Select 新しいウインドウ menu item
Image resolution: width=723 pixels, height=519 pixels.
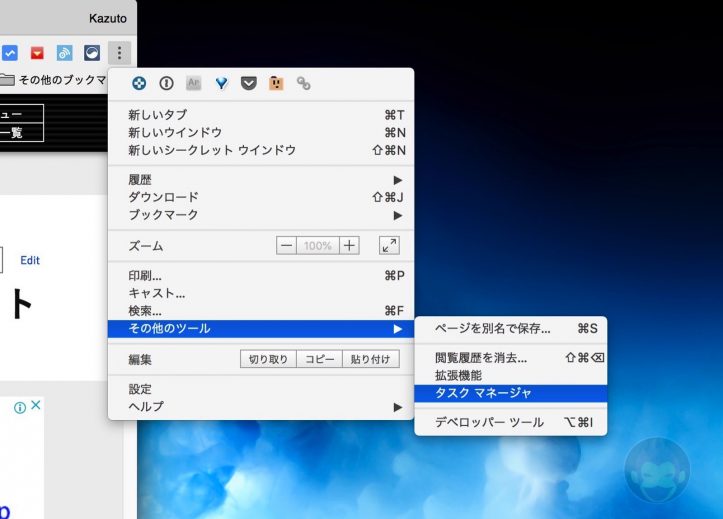pos(261,133)
